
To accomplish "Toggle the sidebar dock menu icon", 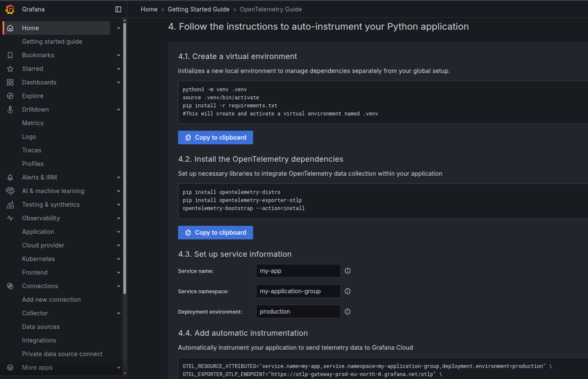I will [118, 9].
